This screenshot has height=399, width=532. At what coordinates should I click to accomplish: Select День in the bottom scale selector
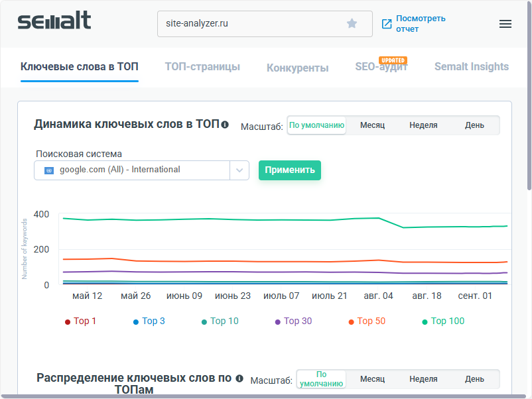click(x=475, y=378)
